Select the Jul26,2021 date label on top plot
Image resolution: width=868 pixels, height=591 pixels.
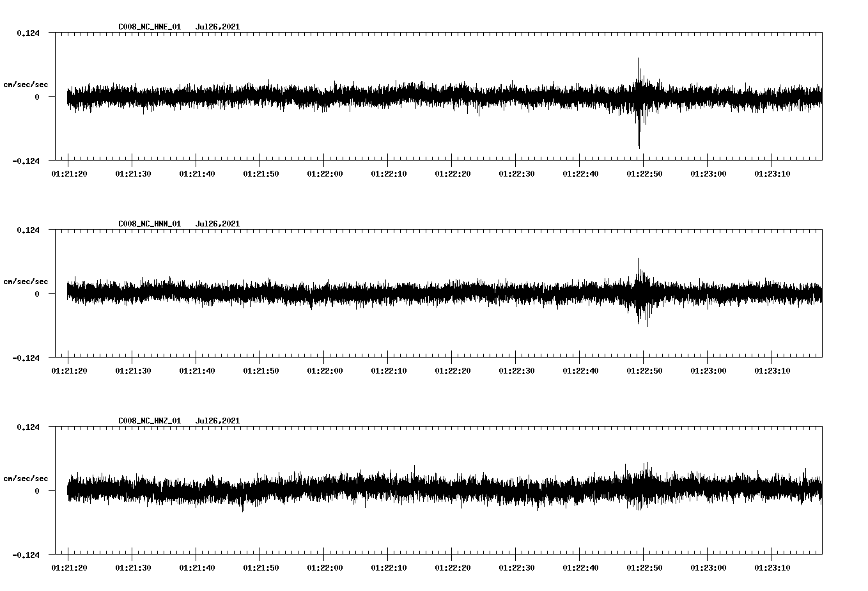(x=218, y=26)
